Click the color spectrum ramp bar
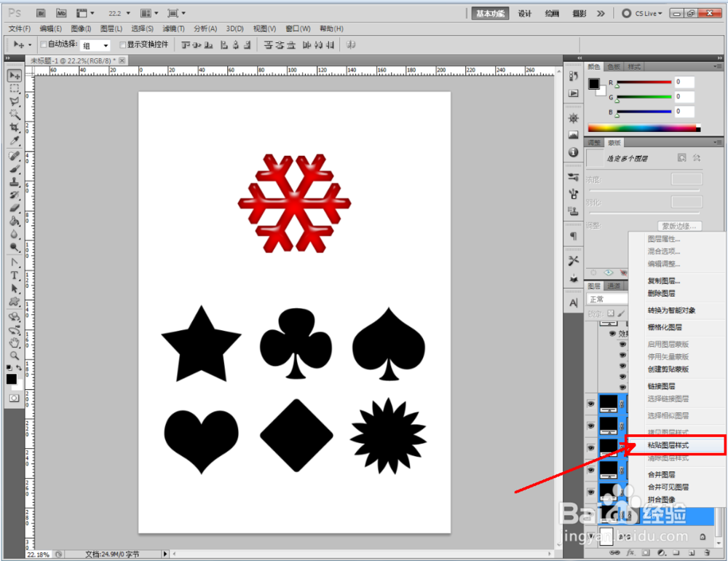728x561 pixels. click(644, 127)
